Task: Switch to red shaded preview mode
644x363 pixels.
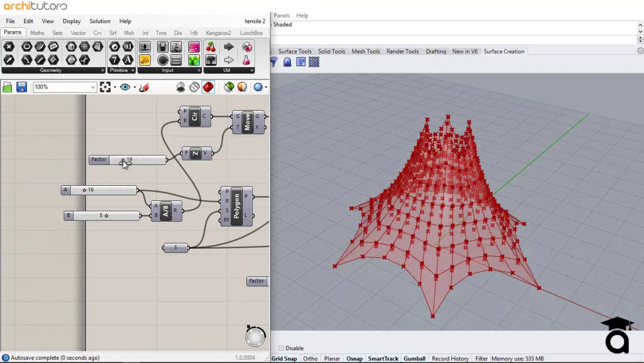Action: coord(208,87)
